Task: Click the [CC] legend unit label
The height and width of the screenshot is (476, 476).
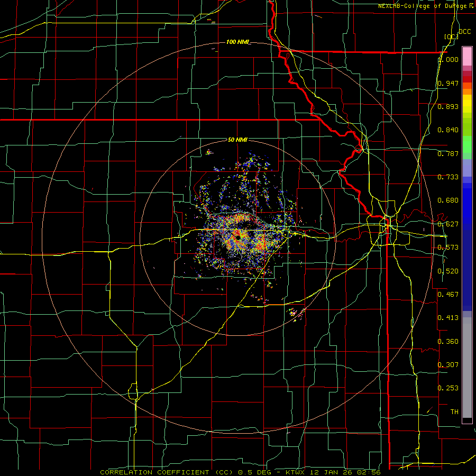Action: pos(451,36)
